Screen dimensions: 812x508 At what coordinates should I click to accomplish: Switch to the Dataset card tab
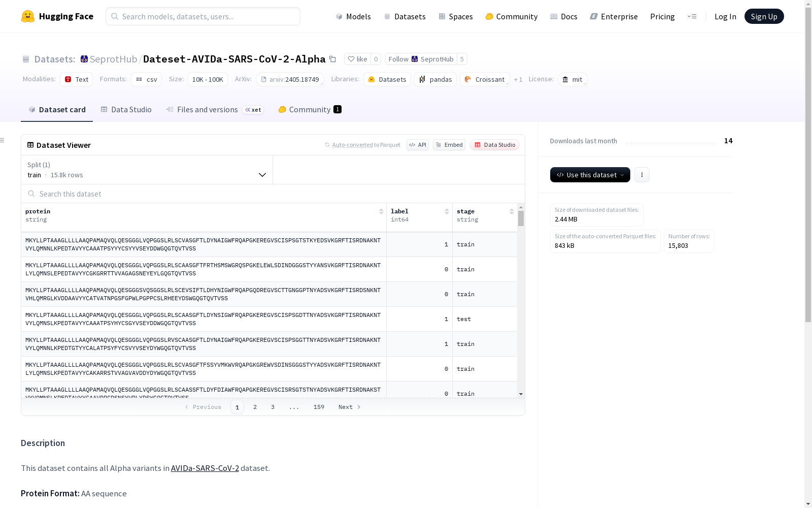coord(57,110)
